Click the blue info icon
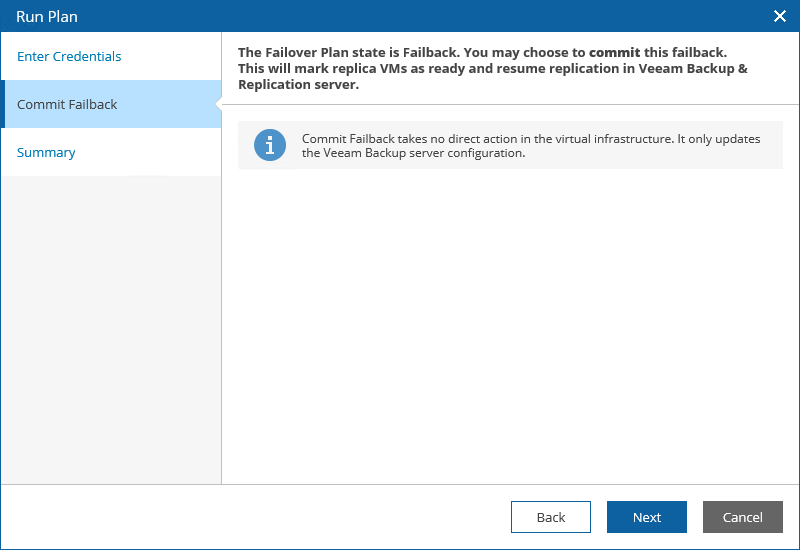The height and width of the screenshot is (550, 800). [270, 145]
